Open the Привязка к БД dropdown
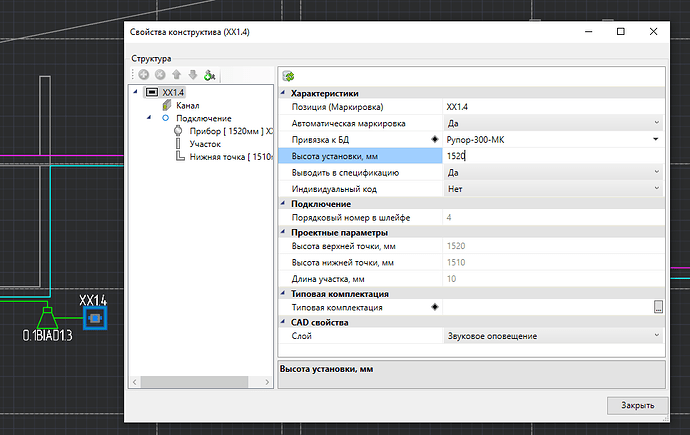Image resolution: width=690 pixels, height=435 pixels. [x=657, y=140]
